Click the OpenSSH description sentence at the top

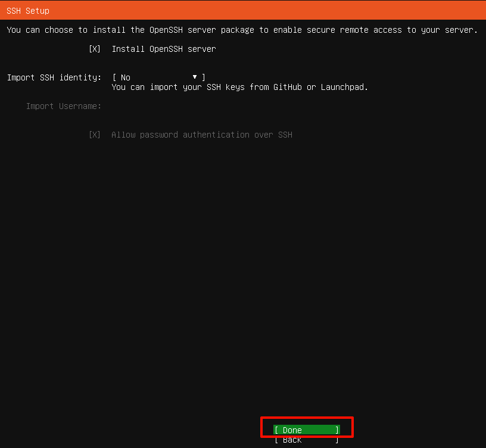click(x=242, y=30)
